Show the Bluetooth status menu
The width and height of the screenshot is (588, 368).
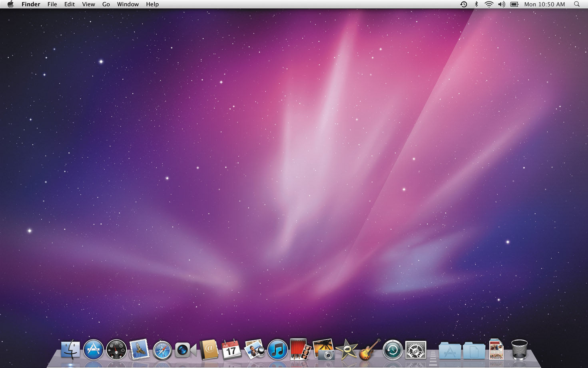pyautogui.click(x=476, y=4)
